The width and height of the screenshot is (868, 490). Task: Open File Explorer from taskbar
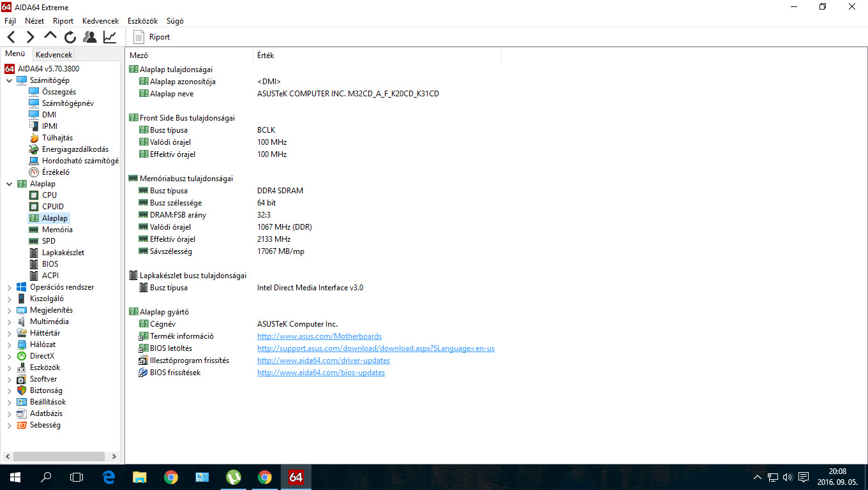(x=139, y=477)
